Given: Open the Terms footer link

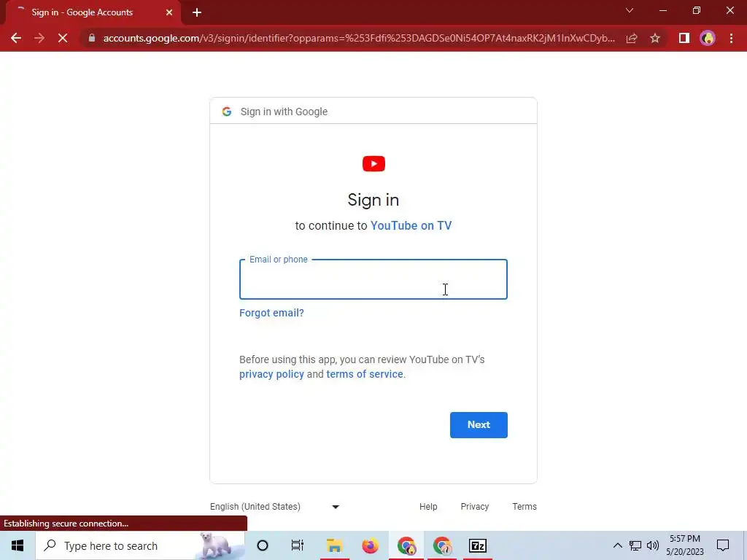Looking at the screenshot, I should pos(525,507).
